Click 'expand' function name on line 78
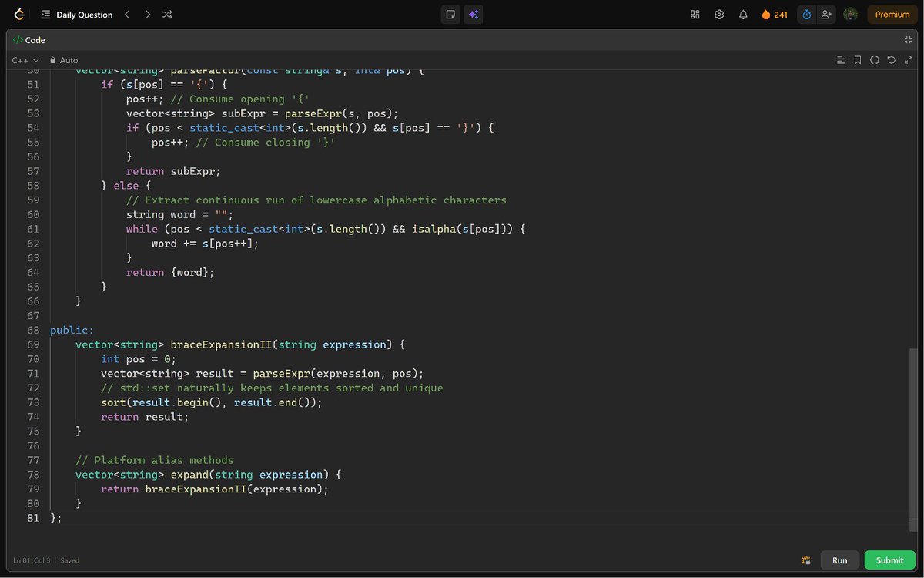Image resolution: width=924 pixels, height=578 pixels. pos(189,475)
